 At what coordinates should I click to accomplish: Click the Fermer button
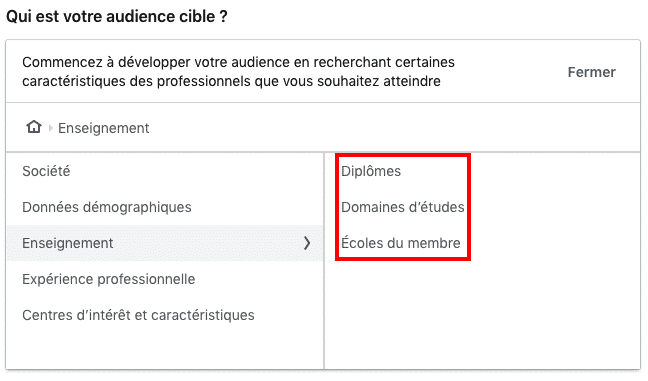point(591,72)
